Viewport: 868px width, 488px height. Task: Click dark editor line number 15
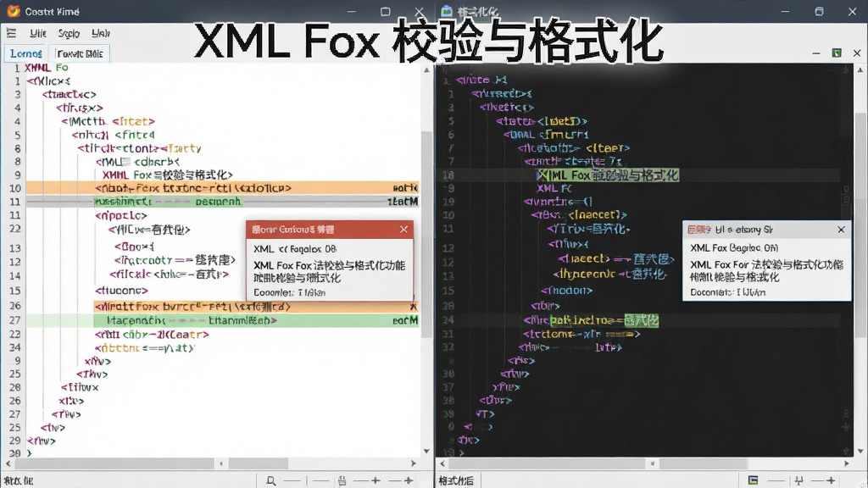[448, 290]
